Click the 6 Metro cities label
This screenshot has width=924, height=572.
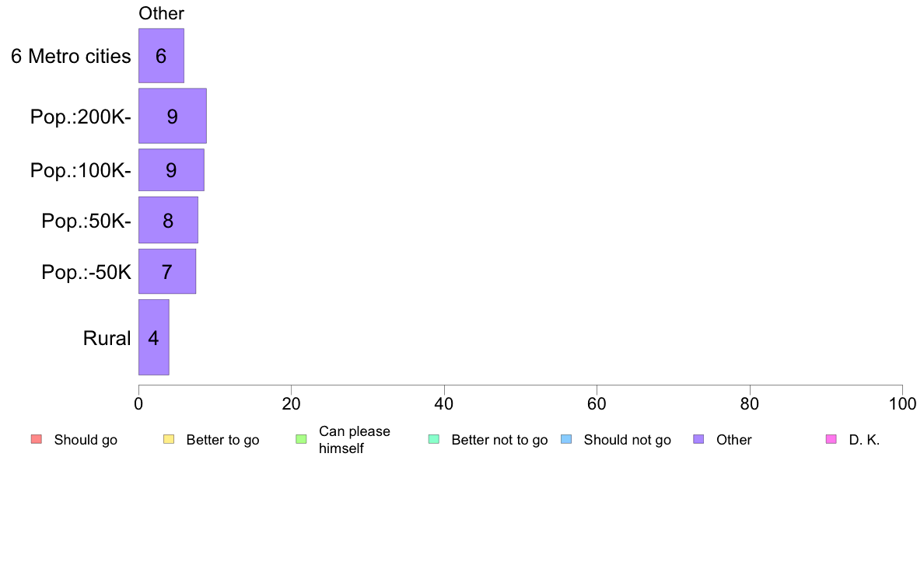pyautogui.click(x=71, y=56)
